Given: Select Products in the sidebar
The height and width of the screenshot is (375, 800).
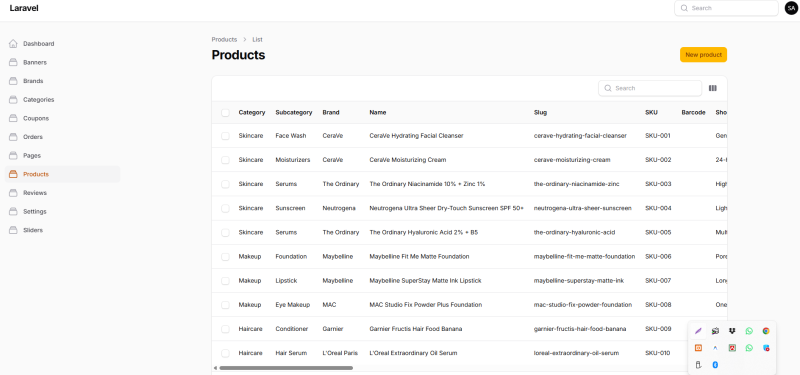Looking at the screenshot, I should coord(62,174).
